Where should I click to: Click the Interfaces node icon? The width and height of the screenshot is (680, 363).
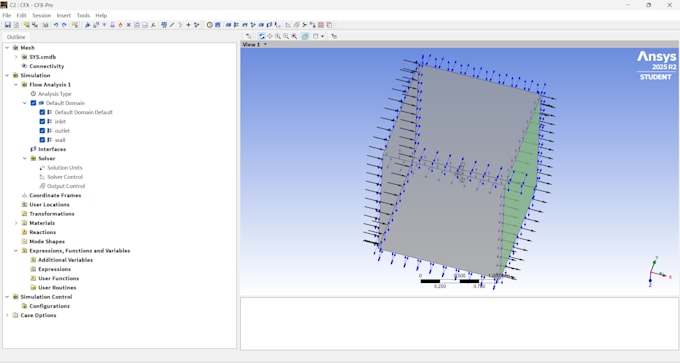coord(33,149)
